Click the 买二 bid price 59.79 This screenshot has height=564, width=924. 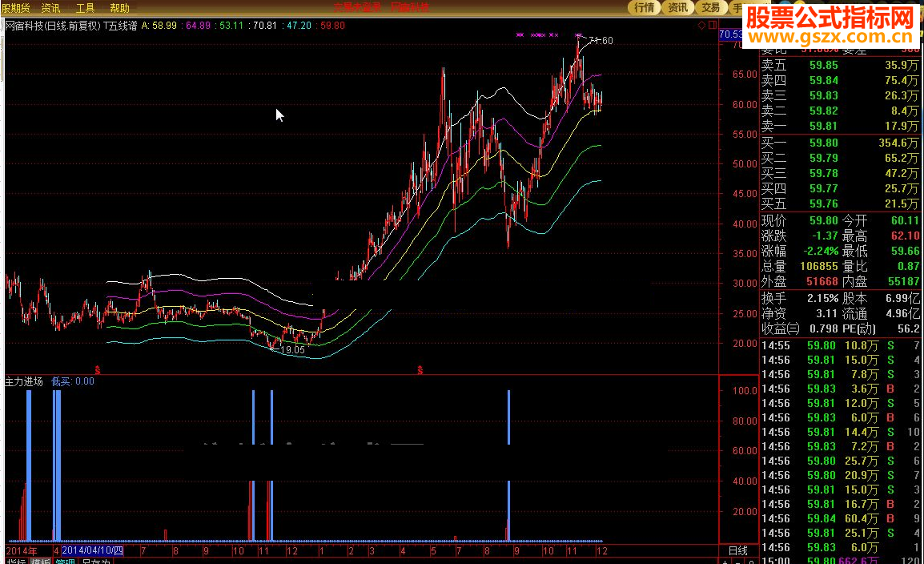coord(824,159)
